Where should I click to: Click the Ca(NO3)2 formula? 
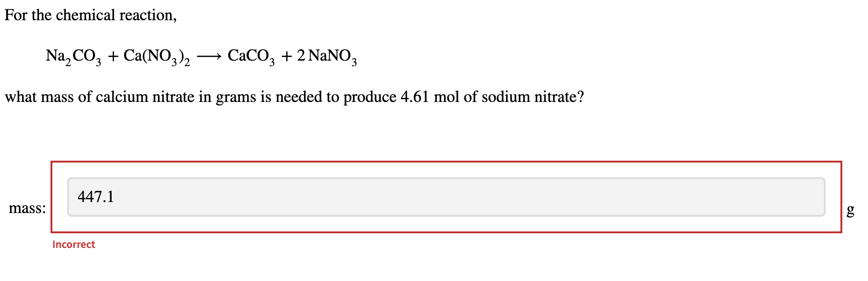(157, 56)
